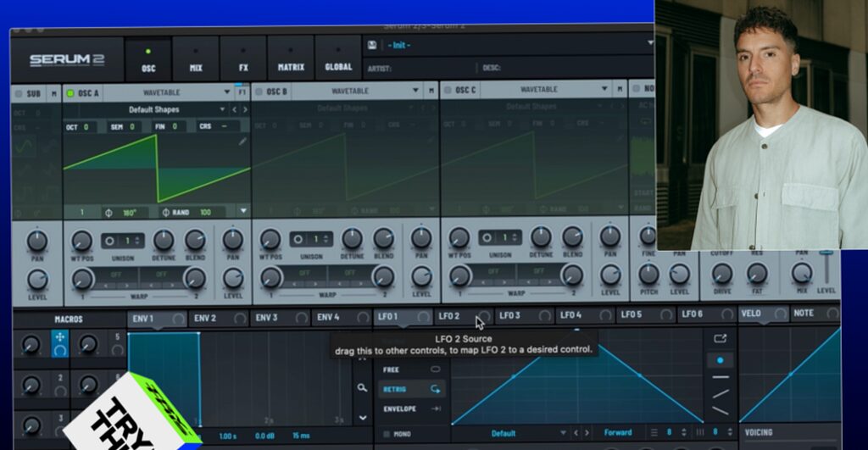Click the VELO modulation source drag icon

(781, 314)
